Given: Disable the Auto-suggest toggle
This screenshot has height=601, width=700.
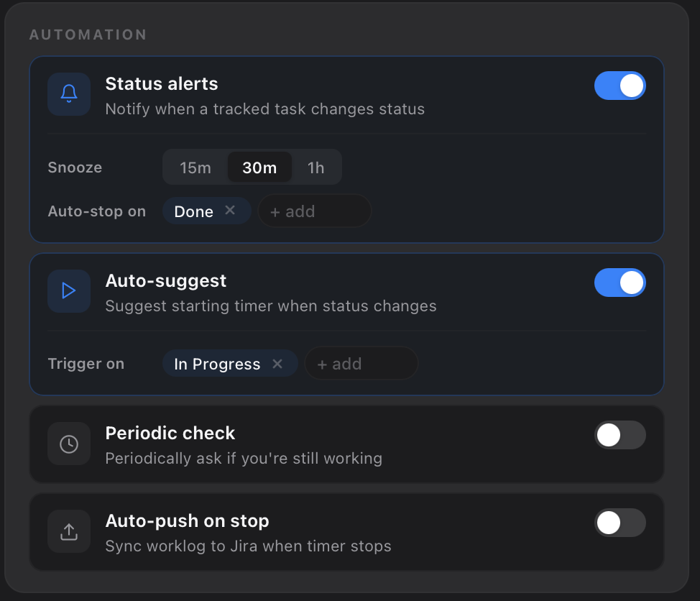Looking at the screenshot, I should click(620, 283).
